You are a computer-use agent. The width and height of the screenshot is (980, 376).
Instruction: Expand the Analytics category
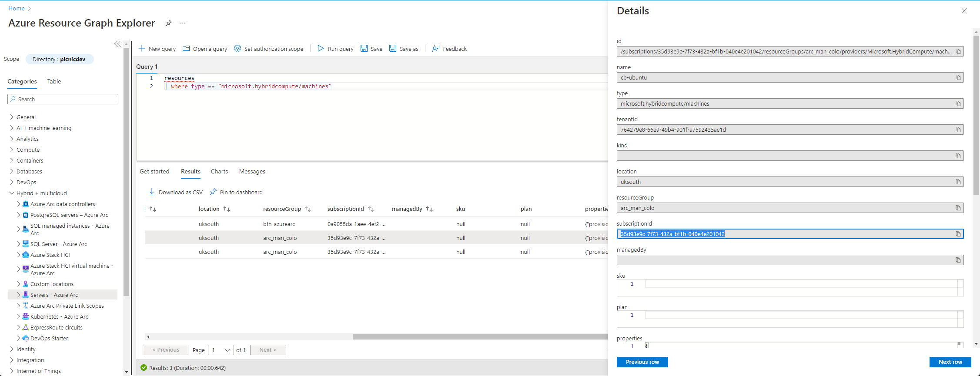pyautogui.click(x=12, y=139)
